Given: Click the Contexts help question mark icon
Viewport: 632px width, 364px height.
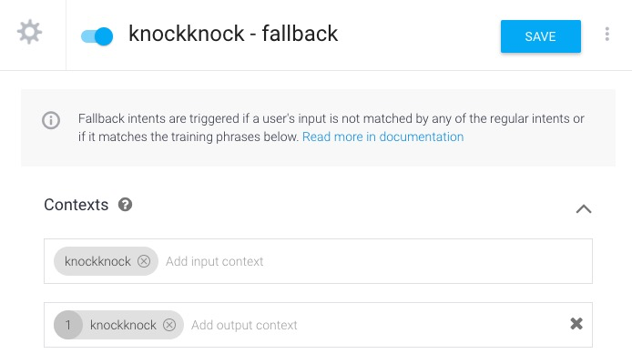Looking at the screenshot, I should pos(126,205).
